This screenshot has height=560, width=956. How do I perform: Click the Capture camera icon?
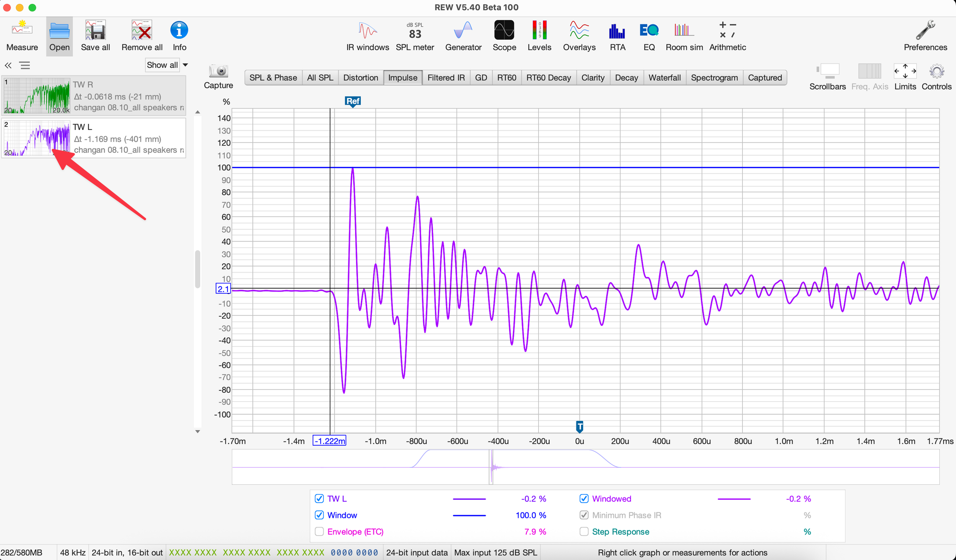pos(218,72)
